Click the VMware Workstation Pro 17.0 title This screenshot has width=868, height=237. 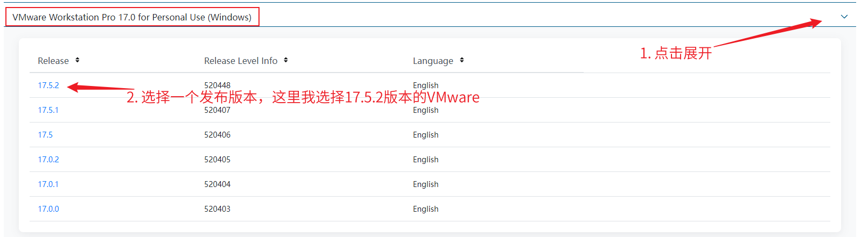pyautogui.click(x=132, y=17)
